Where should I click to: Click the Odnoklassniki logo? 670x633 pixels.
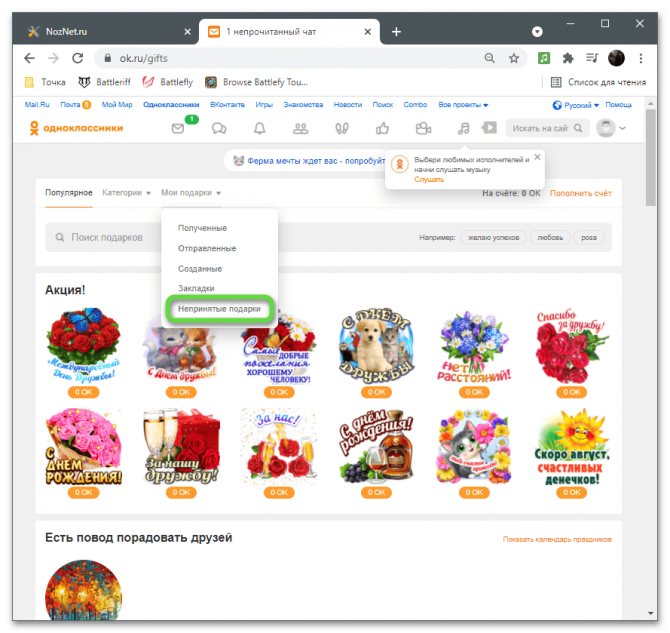coord(76,128)
